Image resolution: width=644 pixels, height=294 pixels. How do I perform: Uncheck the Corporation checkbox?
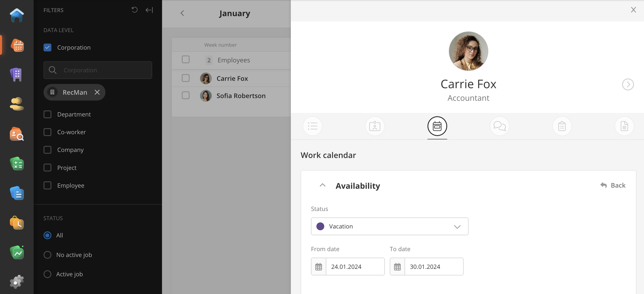point(48,48)
